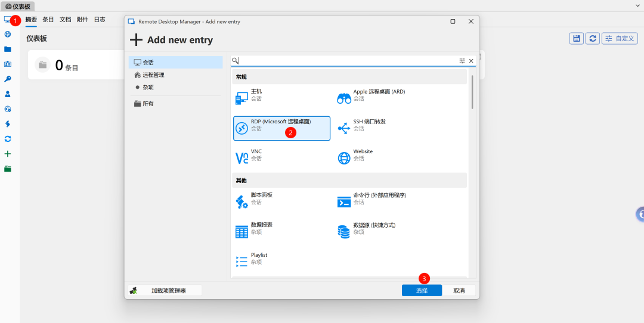This screenshot has height=323, width=644.
Task: Pick the SSH 端口转发 entry
Action: tap(383, 129)
